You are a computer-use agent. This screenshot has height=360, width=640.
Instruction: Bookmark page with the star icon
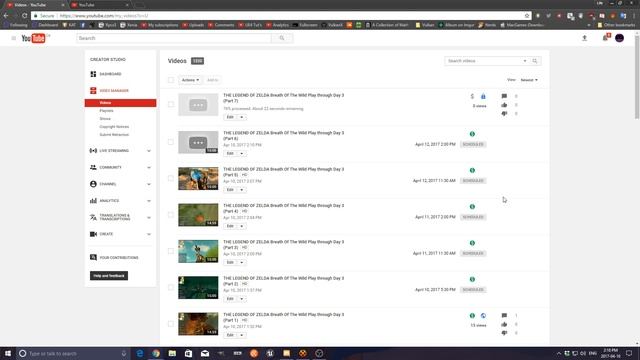[x=527, y=16]
